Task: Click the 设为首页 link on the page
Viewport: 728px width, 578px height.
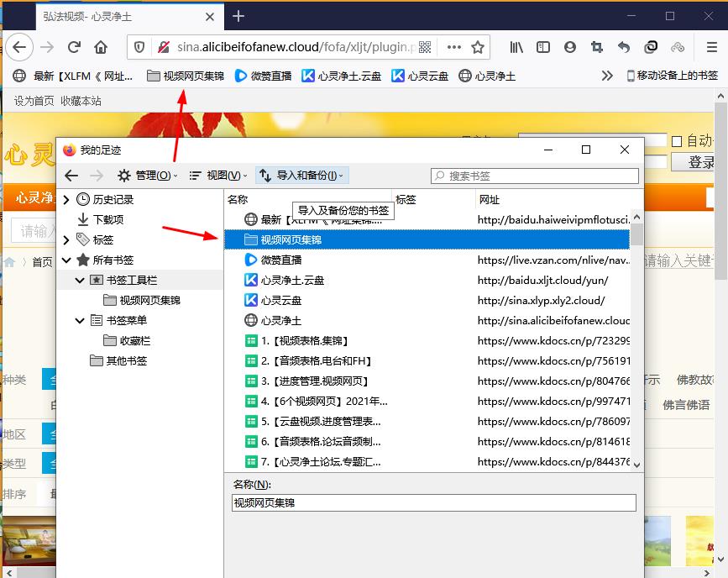Action: [34, 101]
